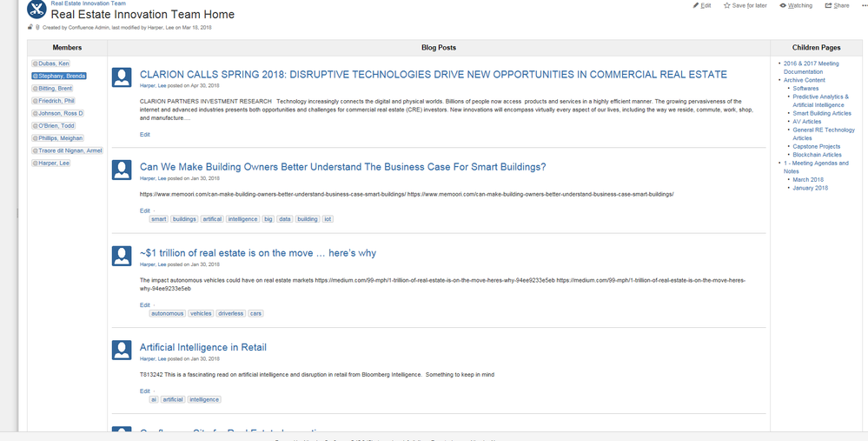Open the Real Estate Innovation Team space logo
The image size is (868, 441).
point(36,9)
